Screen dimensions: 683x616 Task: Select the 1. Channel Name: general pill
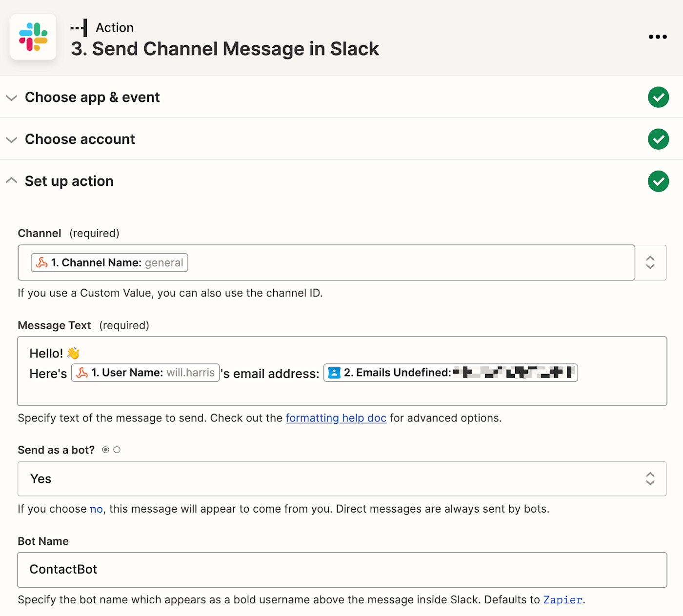tap(109, 262)
